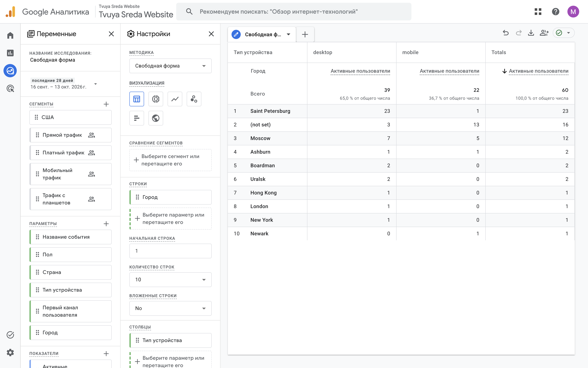Close the Настройки panel

[211, 34]
